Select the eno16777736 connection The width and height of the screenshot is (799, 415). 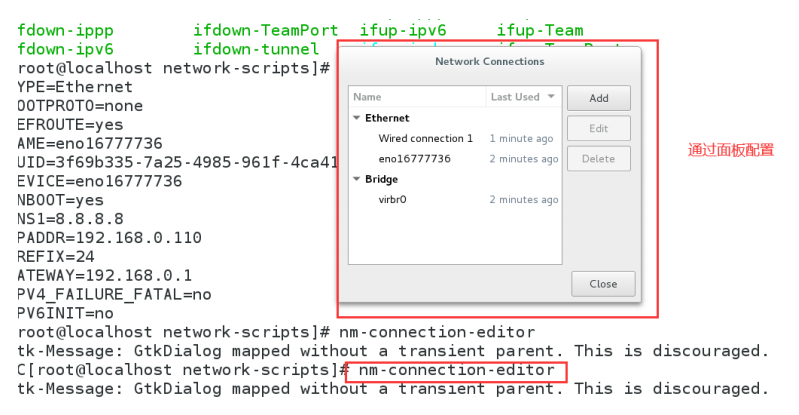pyautogui.click(x=414, y=159)
